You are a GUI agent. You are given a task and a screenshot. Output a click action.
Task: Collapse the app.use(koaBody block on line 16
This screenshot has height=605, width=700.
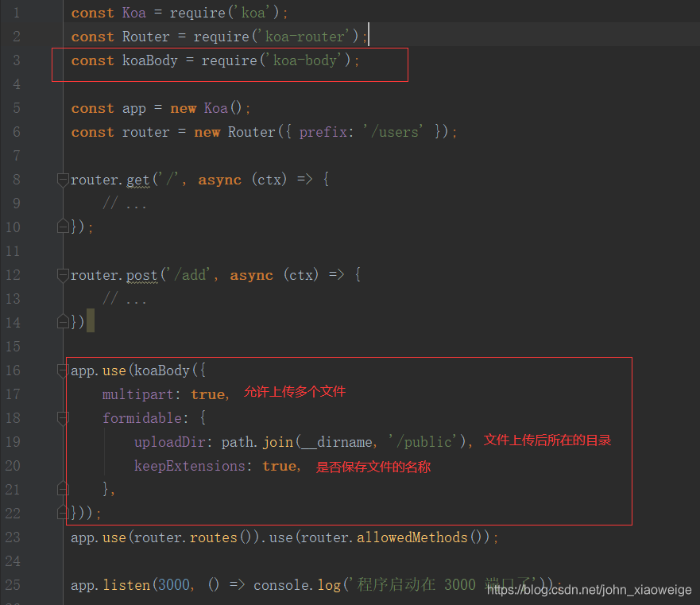63,370
